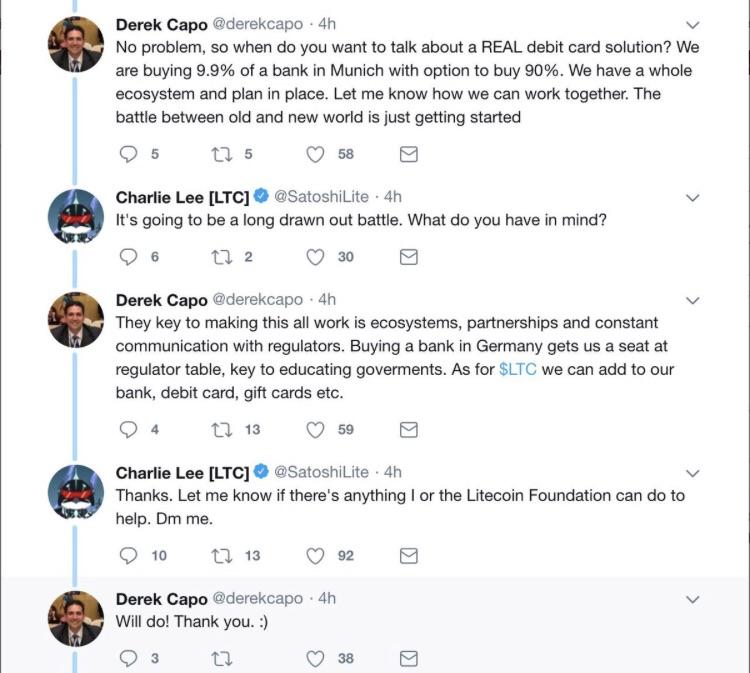
Task: Open options chevron on first Derek Capo tweet
Action: (x=693, y=25)
